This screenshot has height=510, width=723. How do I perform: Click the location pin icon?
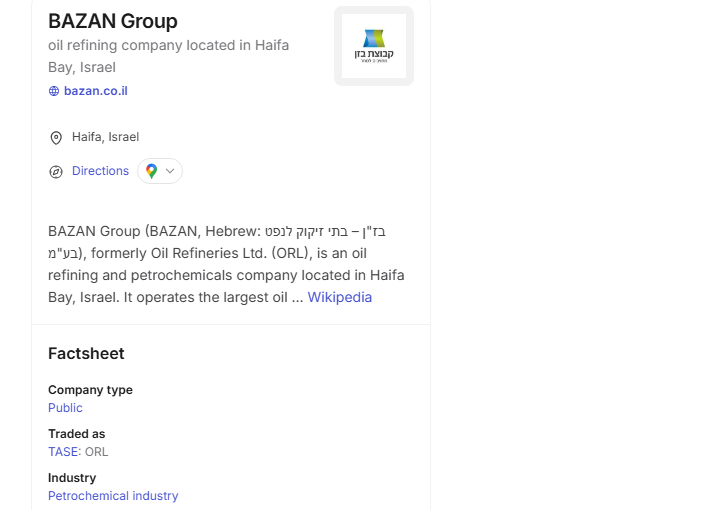click(56, 137)
